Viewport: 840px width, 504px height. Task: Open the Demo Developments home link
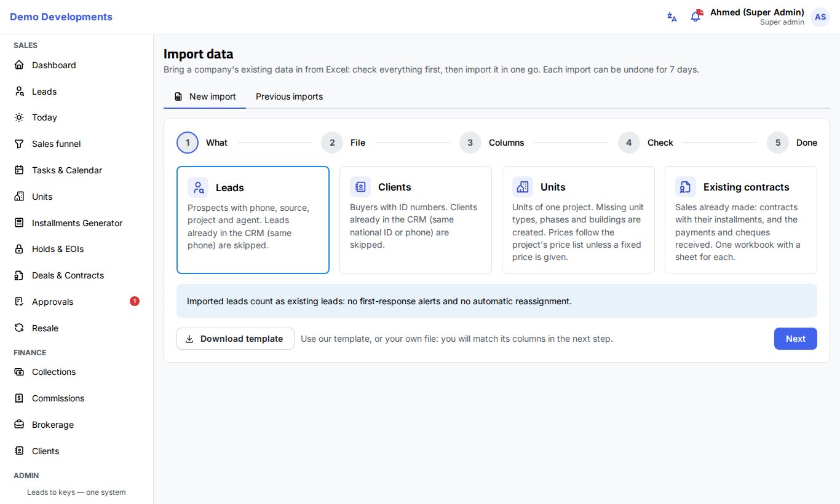click(x=61, y=17)
